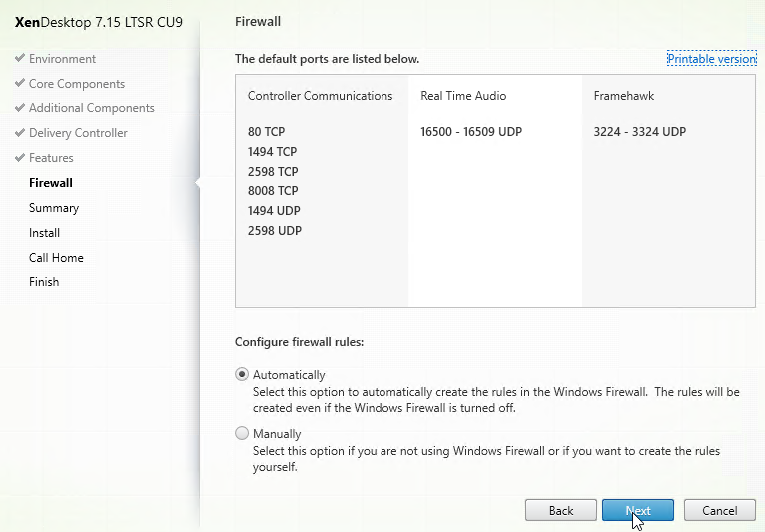The height and width of the screenshot is (532, 765).
Task: Click the 2598 TCP port entry
Action: (273, 171)
